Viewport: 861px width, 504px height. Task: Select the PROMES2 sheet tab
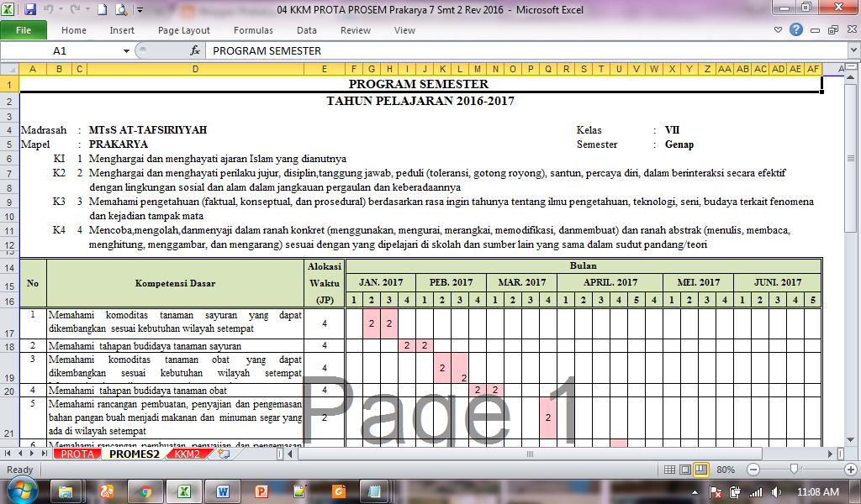[x=134, y=454]
